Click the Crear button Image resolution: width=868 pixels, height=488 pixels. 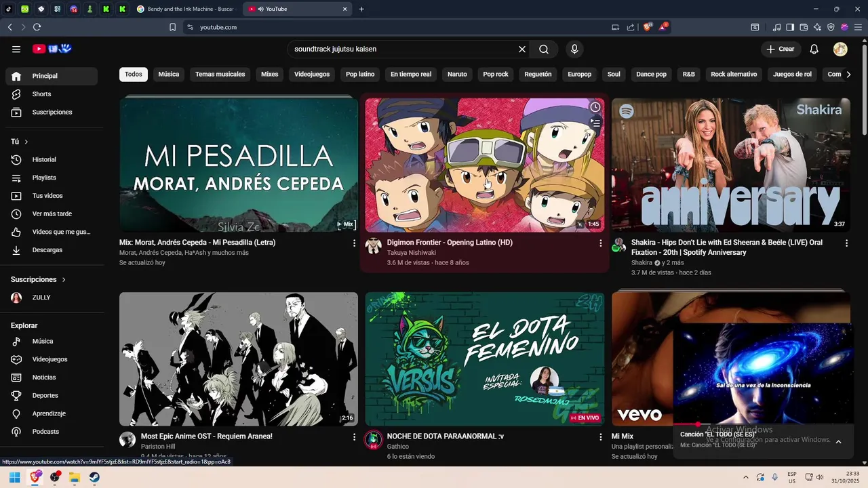tap(781, 49)
